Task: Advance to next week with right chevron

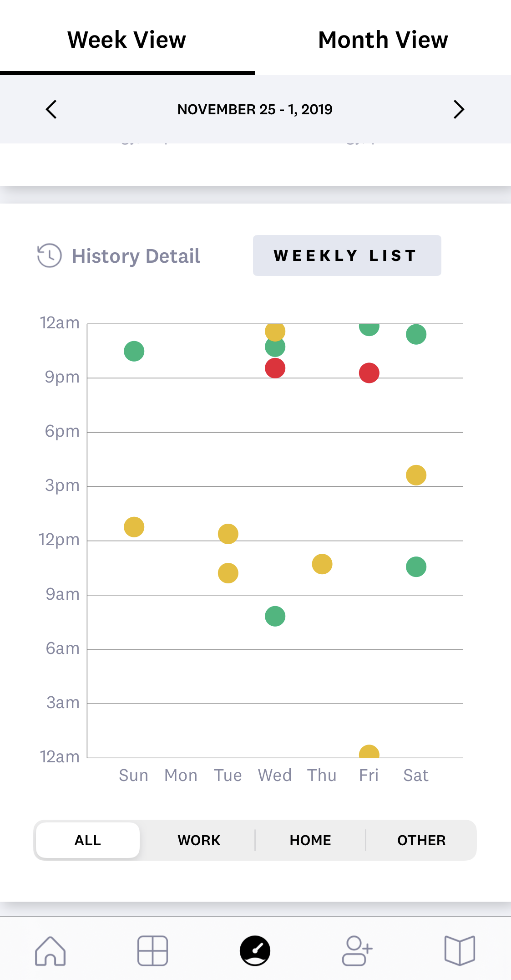Action: 459,109
